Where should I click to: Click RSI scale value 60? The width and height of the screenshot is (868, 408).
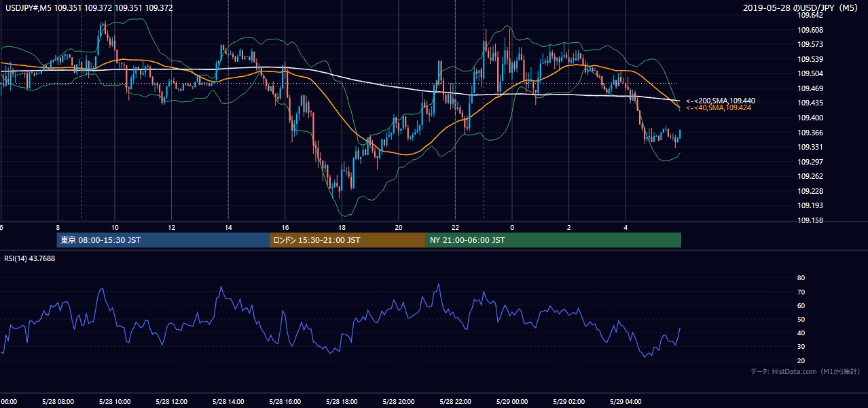pos(801,305)
